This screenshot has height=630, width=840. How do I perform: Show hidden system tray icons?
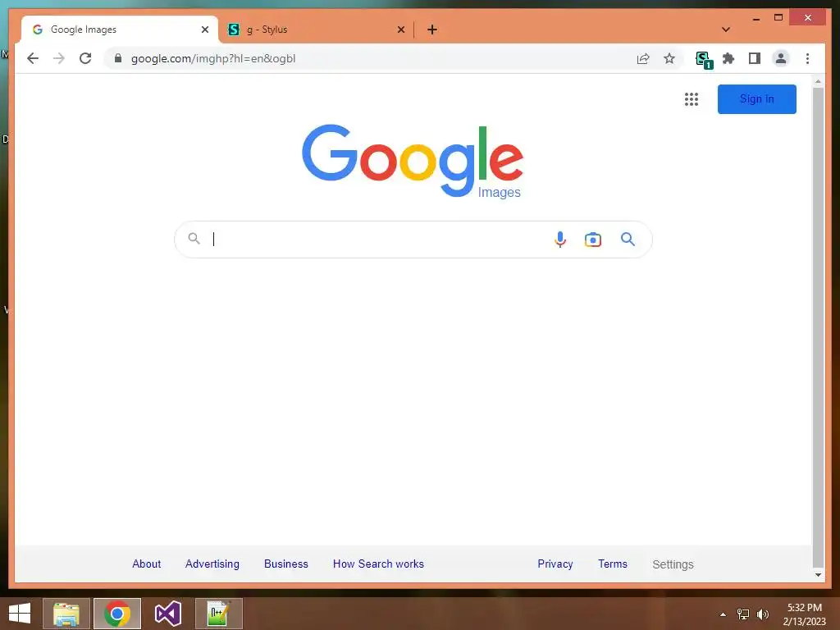[723, 614]
